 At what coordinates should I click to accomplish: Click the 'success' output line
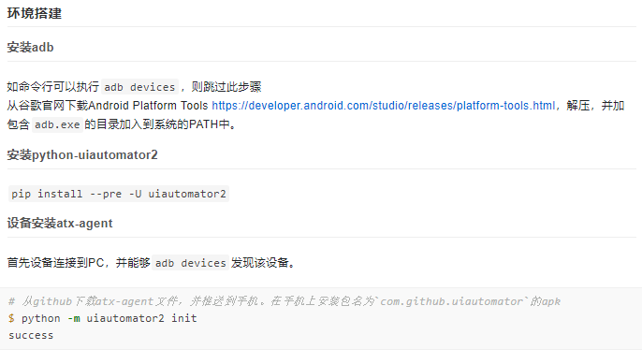31,335
